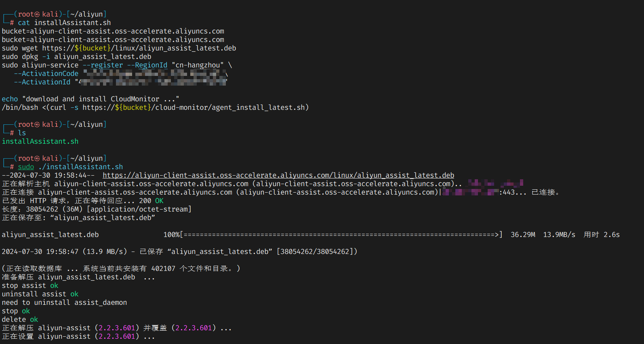Click the 'delete ok' output line
644x344 pixels.
tap(20, 319)
